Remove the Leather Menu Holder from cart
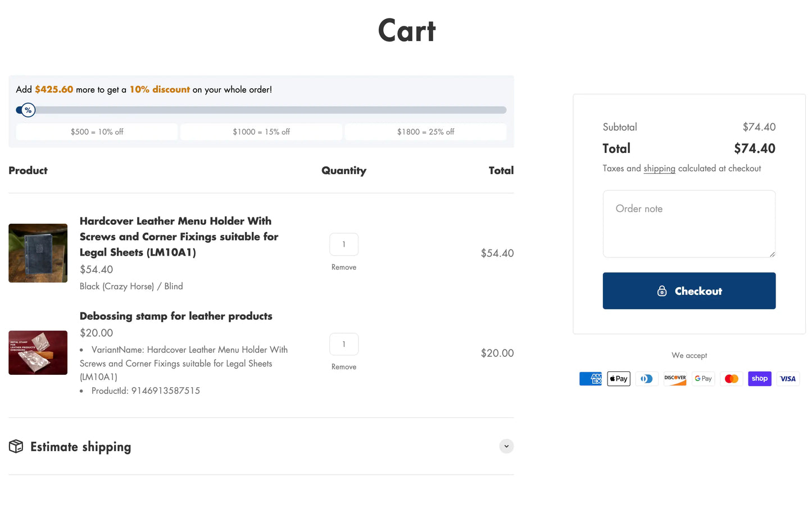Screen dimensions: 812x513 coord(344,267)
